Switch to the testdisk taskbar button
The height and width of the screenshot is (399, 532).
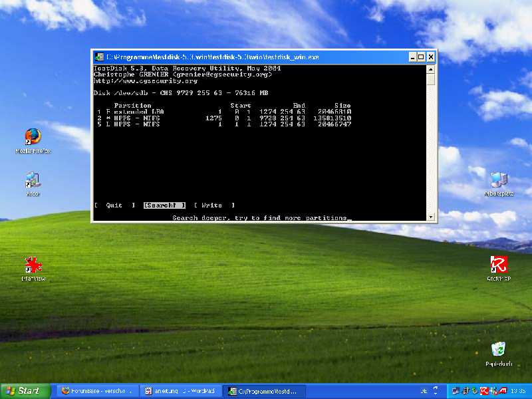click(264, 391)
